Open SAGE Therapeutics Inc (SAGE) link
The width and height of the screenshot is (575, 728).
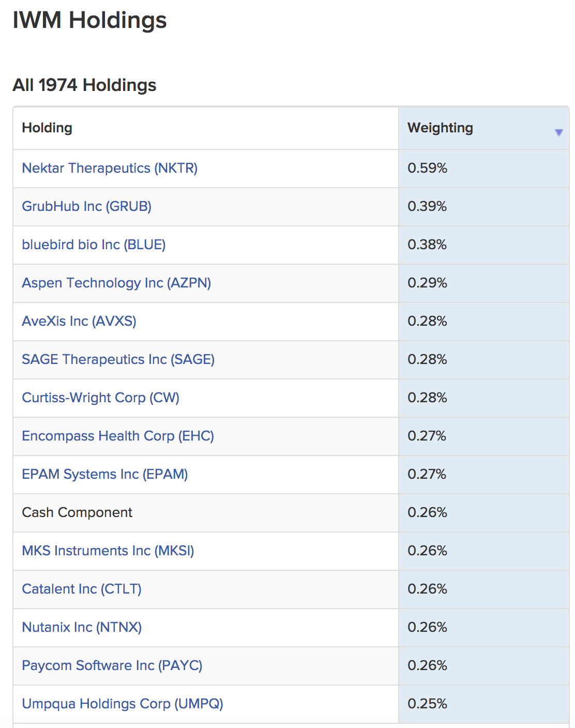point(118,359)
